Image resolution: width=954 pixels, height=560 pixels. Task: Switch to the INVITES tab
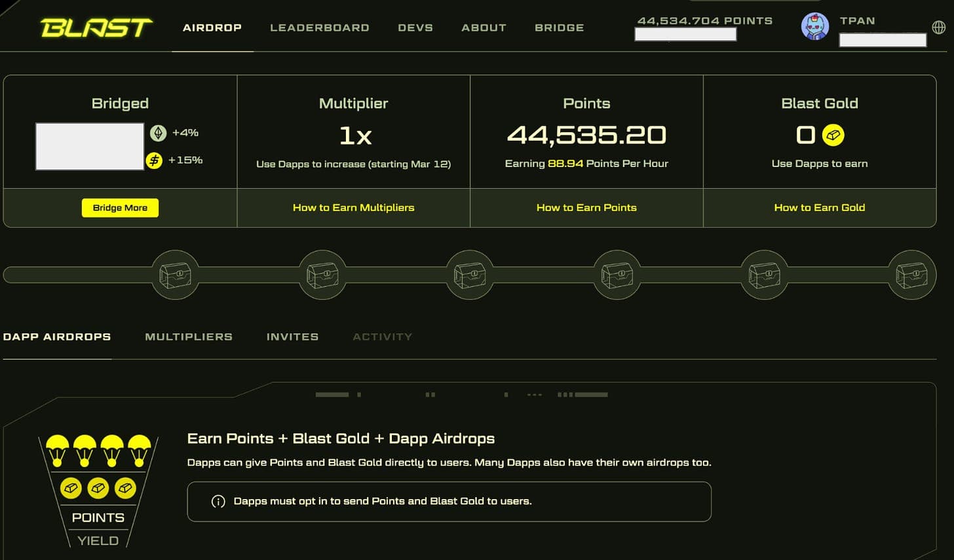292,337
